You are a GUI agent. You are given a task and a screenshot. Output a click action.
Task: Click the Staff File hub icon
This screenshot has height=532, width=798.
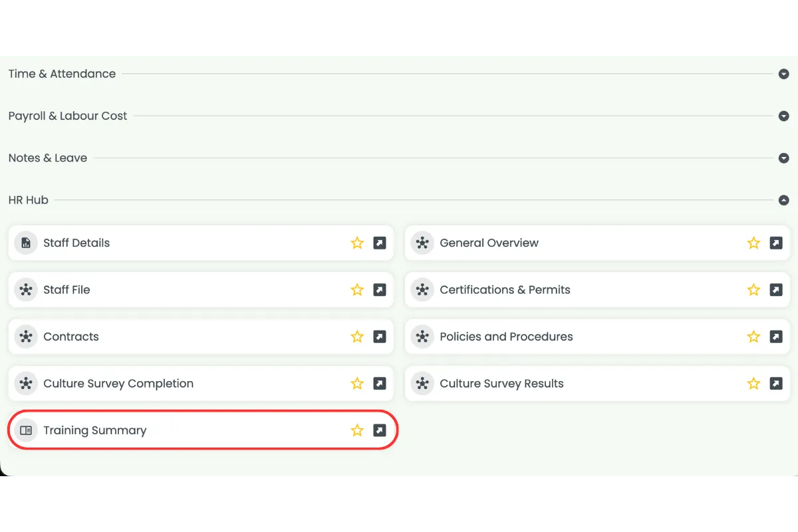26,290
